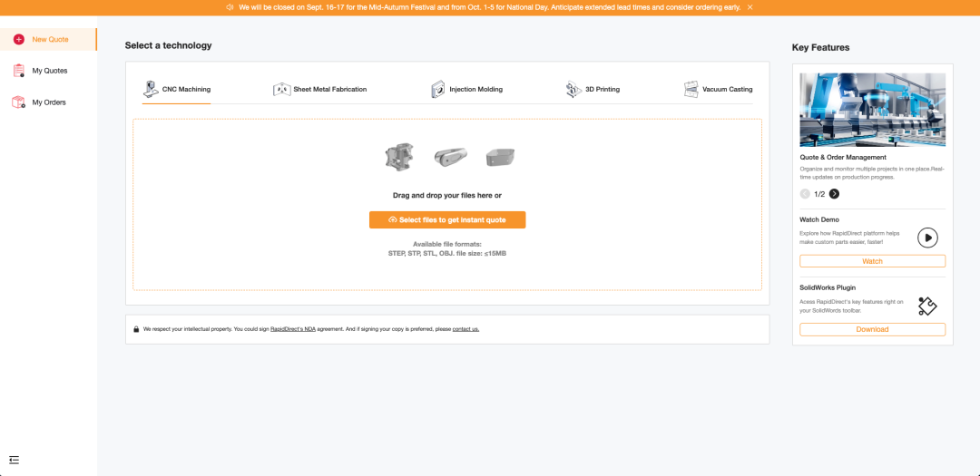Click the Sheet Metal Fabrication icon
Viewport: 980px width, 476px height.
(282, 90)
